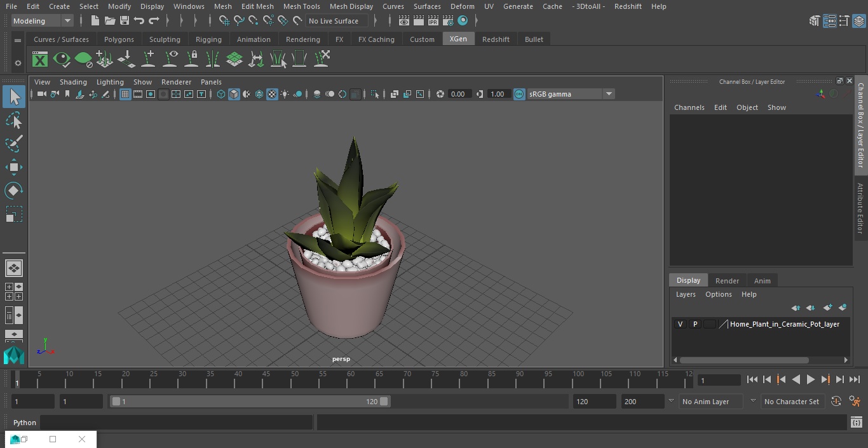Toggle use all lights in viewport
Image resolution: width=868 pixels, height=448 pixels.
(285, 94)
